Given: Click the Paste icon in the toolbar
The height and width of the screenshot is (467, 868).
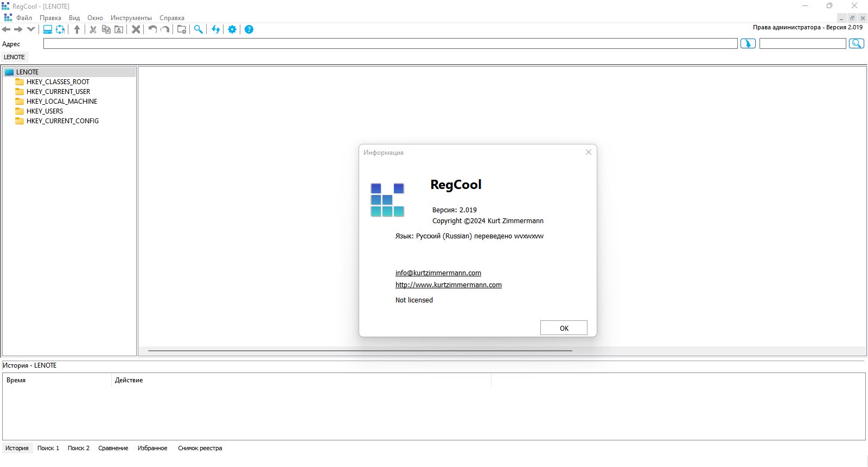Looking at the screenshot, I should point(119,29).
